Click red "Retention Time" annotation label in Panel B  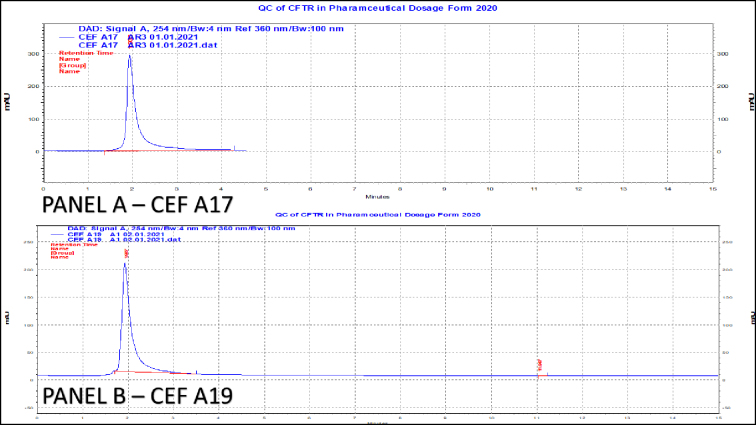click(74, 245)
